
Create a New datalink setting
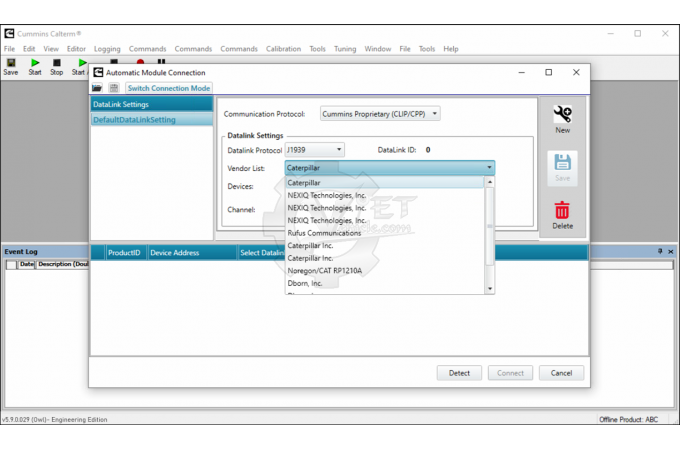(x=562, y=119)
